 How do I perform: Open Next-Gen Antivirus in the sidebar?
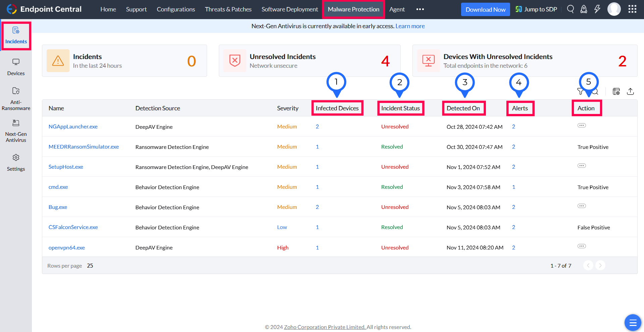click(16, 131)
